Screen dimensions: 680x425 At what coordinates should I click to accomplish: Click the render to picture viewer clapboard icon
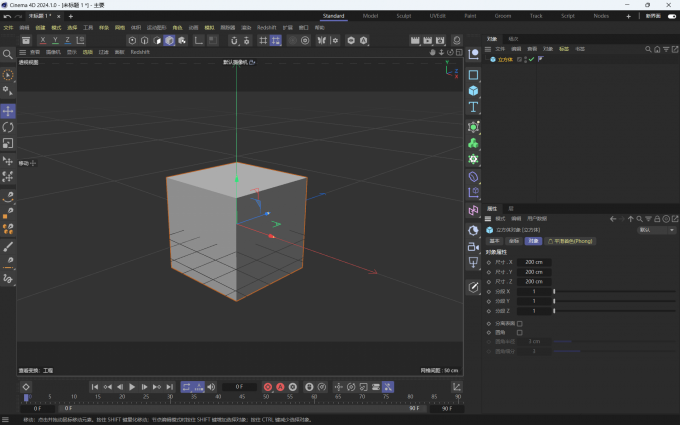click(x=428, y=40)
